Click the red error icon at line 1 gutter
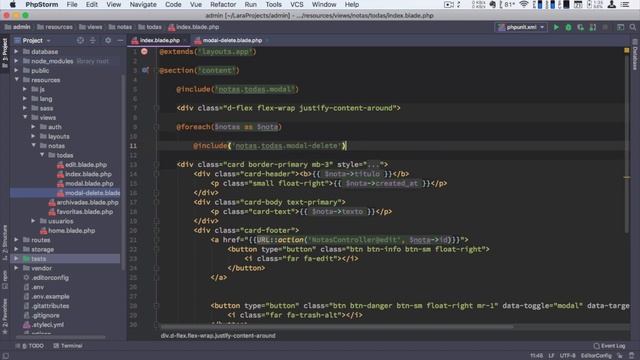This screenshot has height=360, width=640. [x=144, y=51]
